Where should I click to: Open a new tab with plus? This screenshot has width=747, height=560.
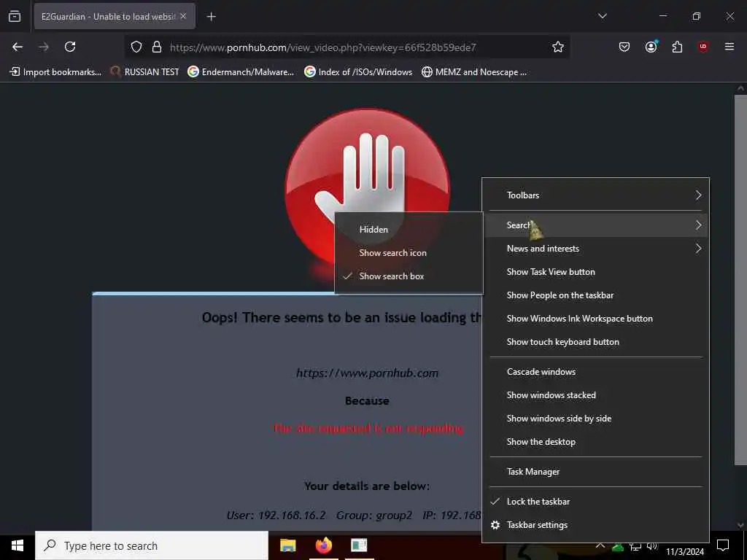coord(211,17)
